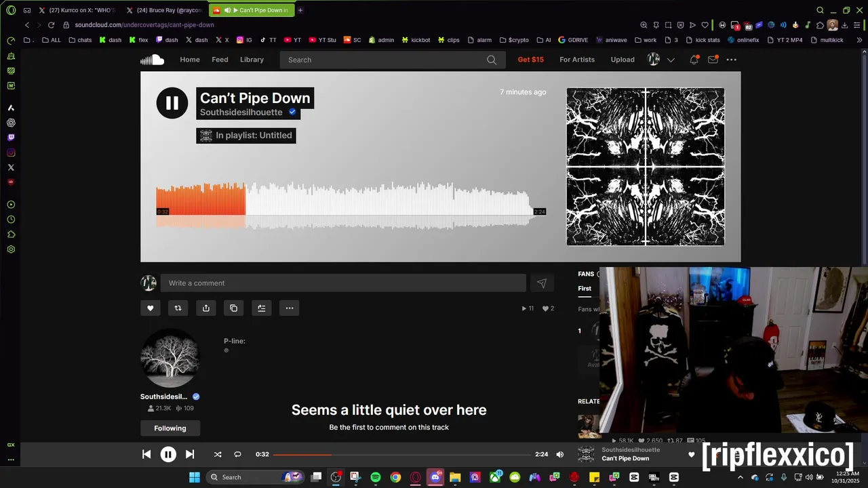Open Instagram from the Opera sidebar

pyautogui.click(x=11, y=152)
